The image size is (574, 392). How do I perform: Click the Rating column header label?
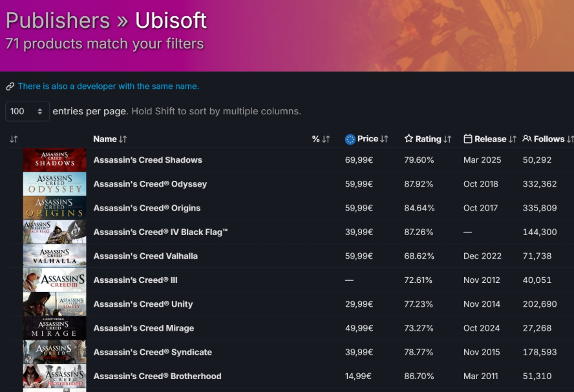[x=428, y=139]
